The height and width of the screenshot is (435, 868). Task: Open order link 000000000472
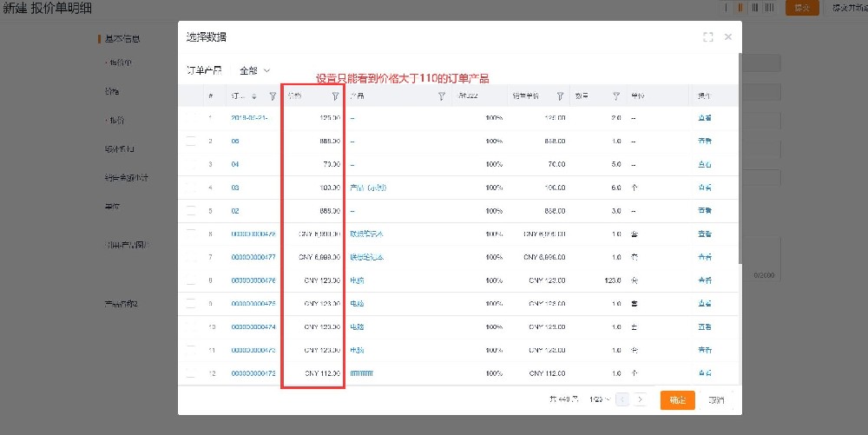coord(253,373)
